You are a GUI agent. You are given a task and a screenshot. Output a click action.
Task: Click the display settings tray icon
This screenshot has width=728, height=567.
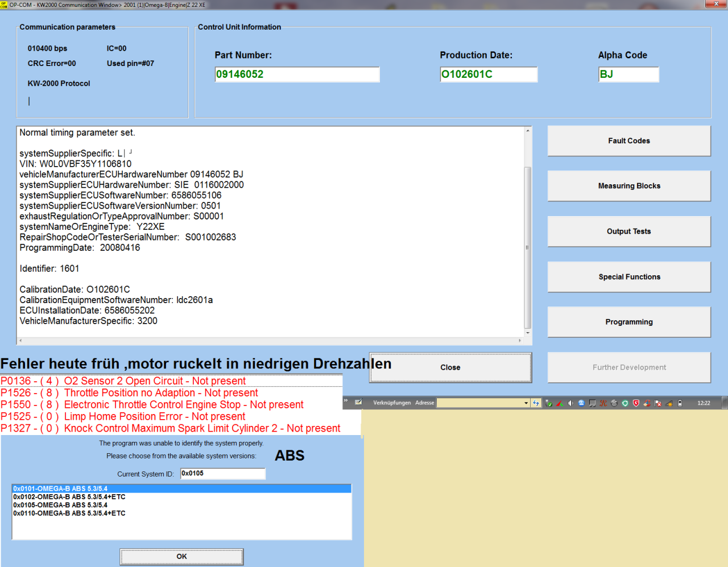tap(593, 403)
